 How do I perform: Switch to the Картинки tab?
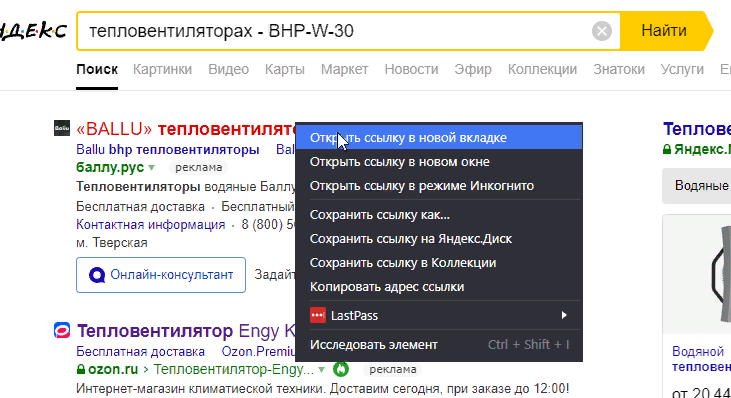tap(162, 69)
